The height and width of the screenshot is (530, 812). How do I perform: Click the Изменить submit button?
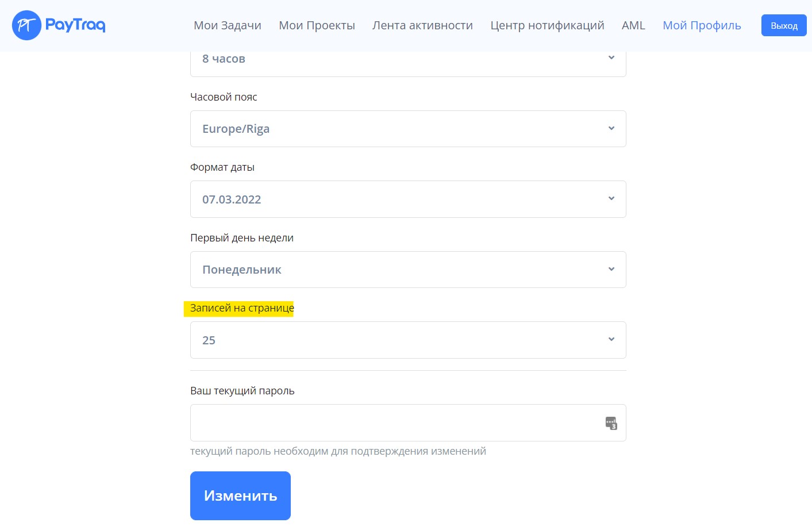[240, 496]
